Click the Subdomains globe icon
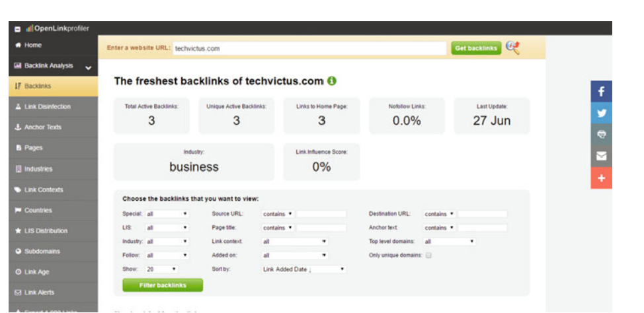Image resolution: width=644 pixels, height=313 pixels. coord(18,252)
